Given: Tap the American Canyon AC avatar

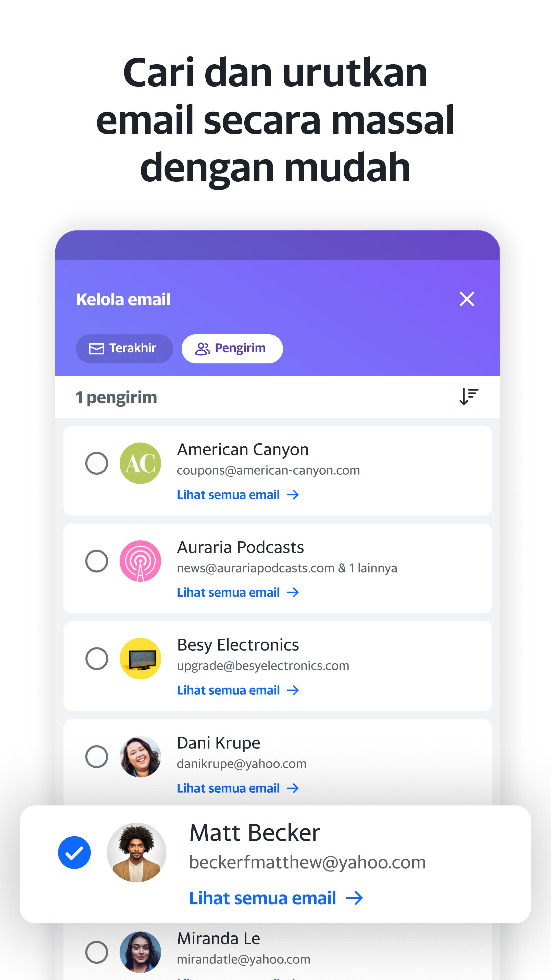Looking at the screenshot, I should [140, 463].
